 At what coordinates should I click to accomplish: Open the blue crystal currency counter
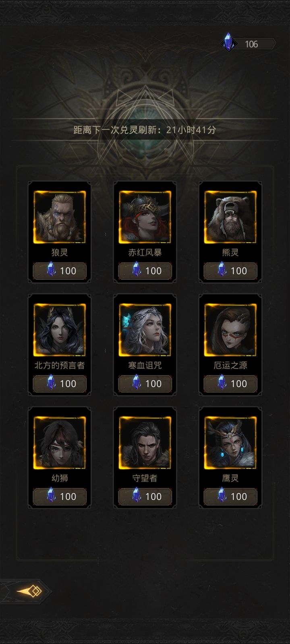[248, 43]
